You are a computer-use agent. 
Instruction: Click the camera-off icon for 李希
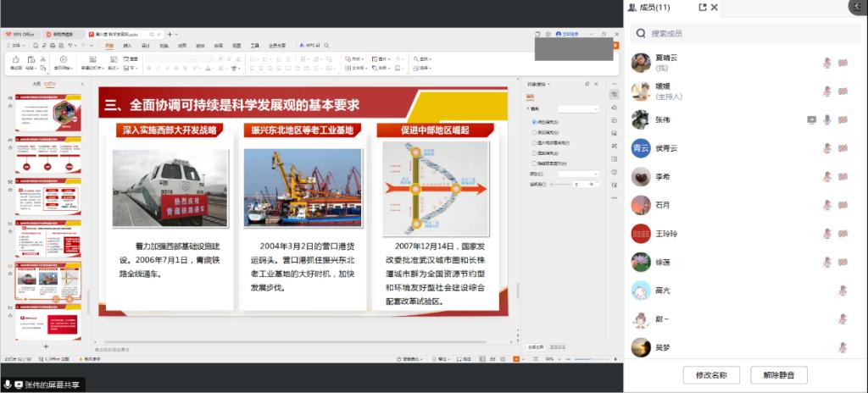coord(843,177)
